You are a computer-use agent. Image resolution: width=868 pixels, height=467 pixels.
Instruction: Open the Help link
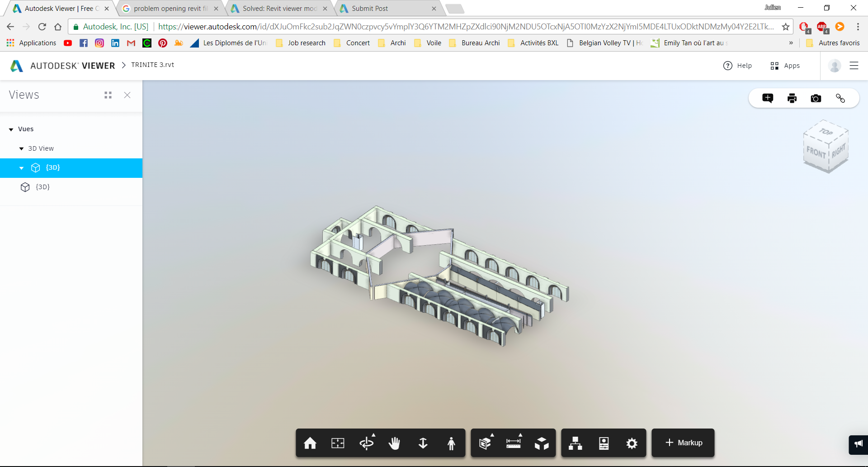(x=737, y=66)
